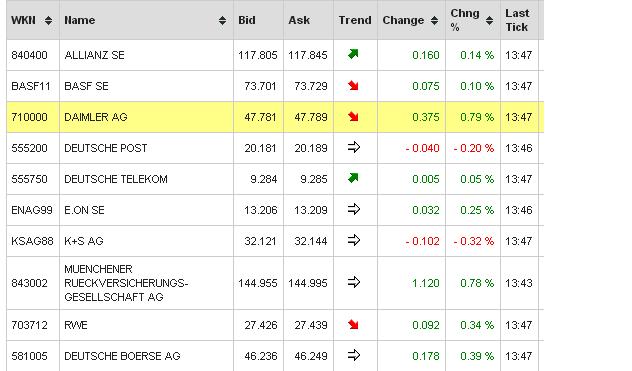Click RWE ask price 27.439

[x=311, y=325]
